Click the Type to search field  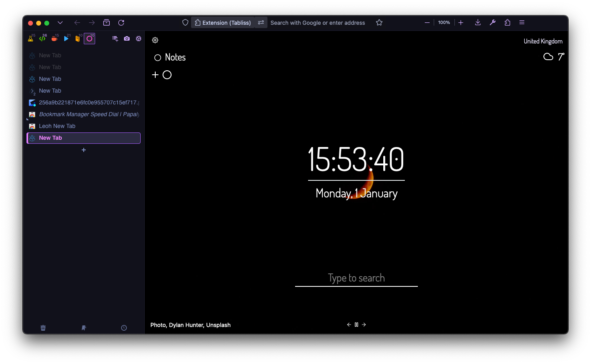(356, 278)
